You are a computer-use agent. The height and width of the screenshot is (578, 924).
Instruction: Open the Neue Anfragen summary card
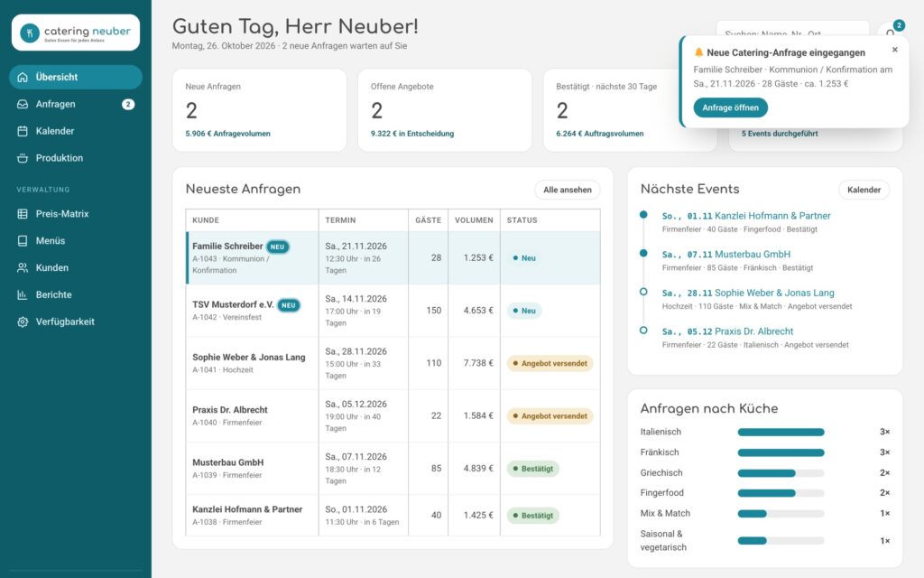(259, 110)
